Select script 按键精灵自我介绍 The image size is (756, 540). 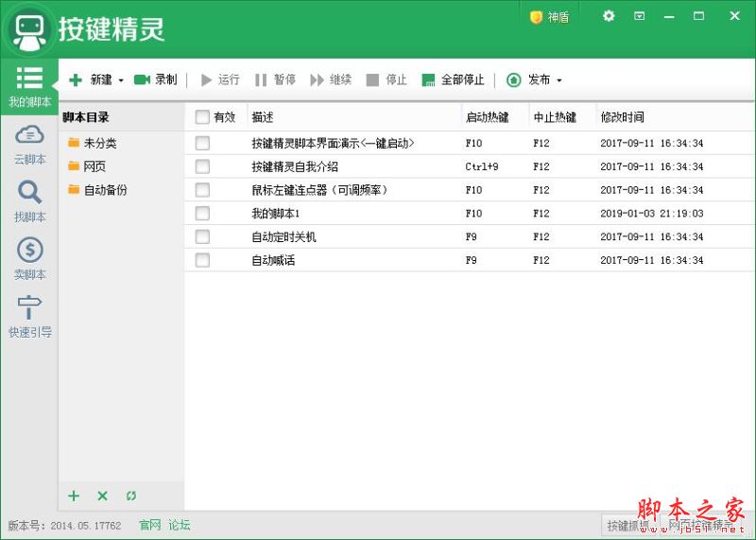coord(295,166)
